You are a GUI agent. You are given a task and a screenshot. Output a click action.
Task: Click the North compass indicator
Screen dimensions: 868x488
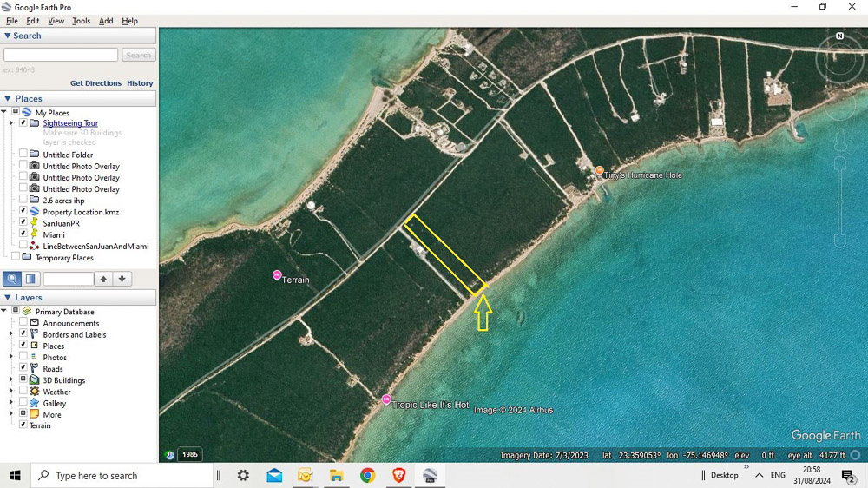(x=839, y=36)
